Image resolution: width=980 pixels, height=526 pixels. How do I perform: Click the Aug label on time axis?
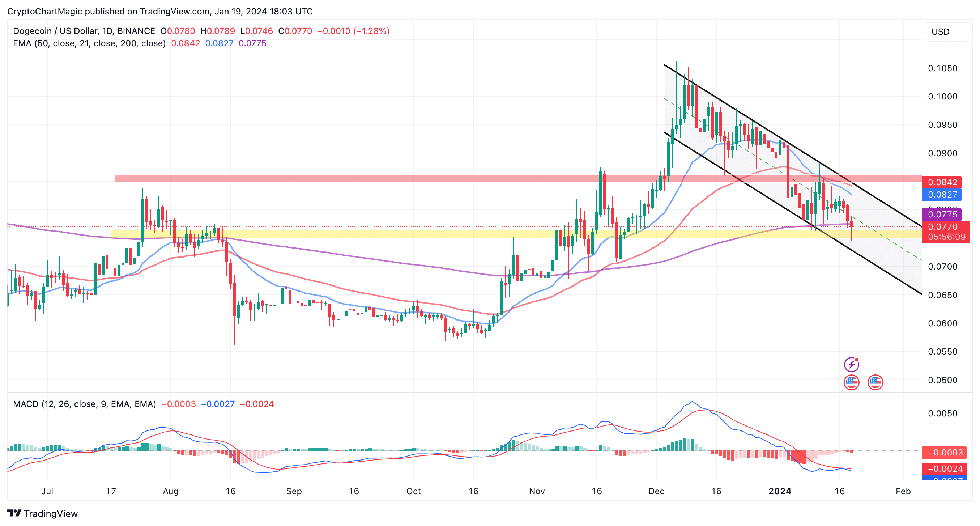pos(170,491)
